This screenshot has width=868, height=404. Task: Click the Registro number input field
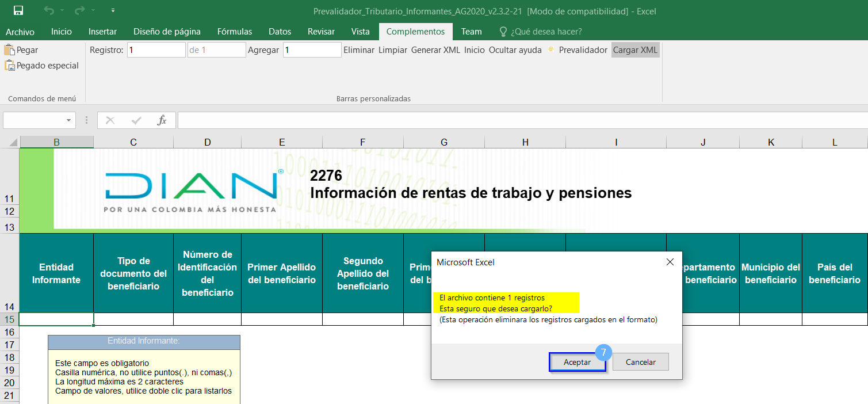coord(156,50)
